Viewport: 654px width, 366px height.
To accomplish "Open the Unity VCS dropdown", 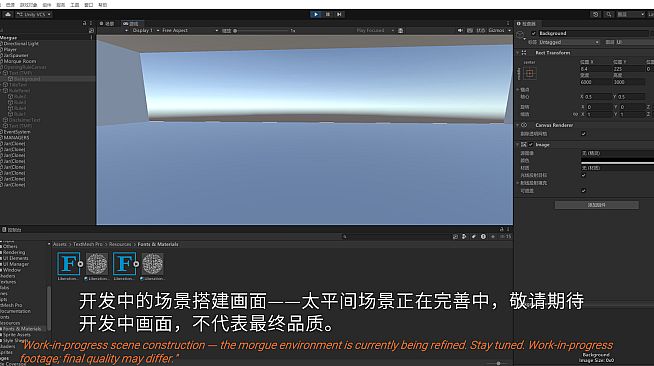I will click(x=34, y=14).
